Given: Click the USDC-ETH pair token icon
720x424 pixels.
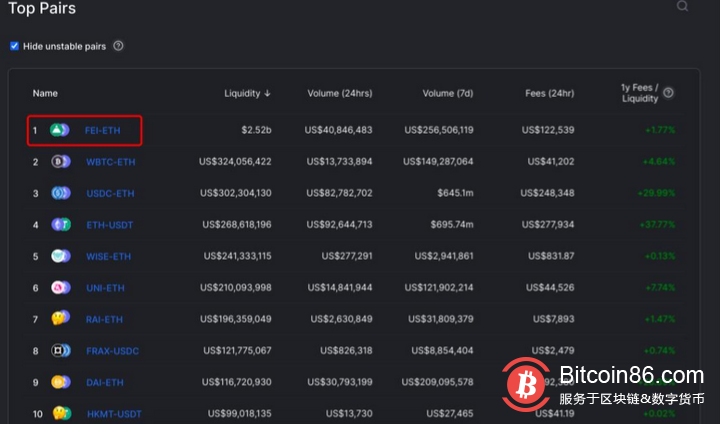Looking at the screenshot, I should 60,193.
